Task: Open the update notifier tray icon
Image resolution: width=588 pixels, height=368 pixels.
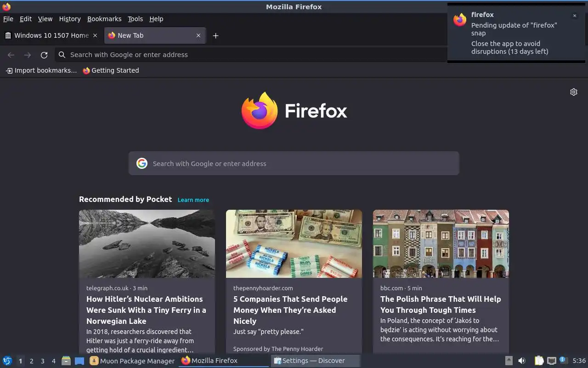Action: (564, 361)
